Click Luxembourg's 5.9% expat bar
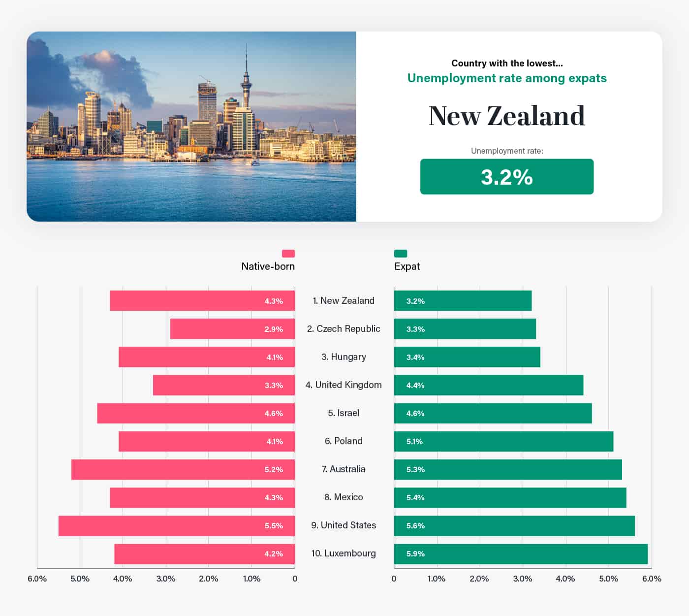Screen dimensions: 689x616 coord(521,553)
